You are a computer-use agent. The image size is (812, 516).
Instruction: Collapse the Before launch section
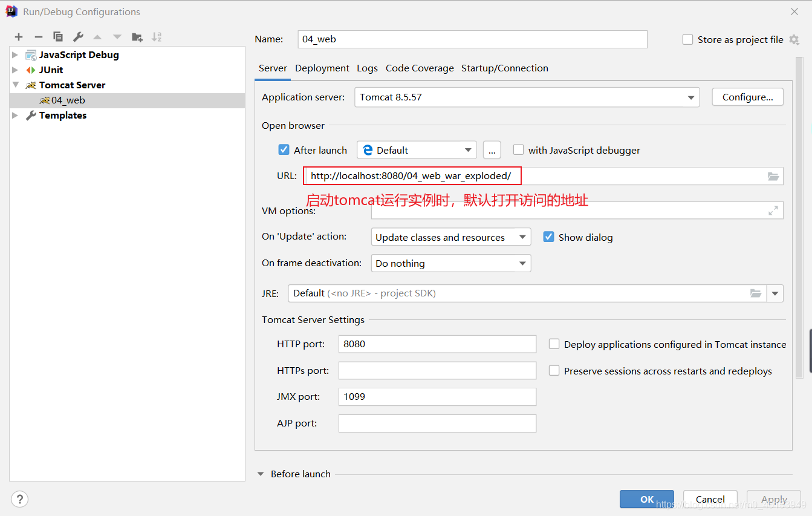[261, 474]
